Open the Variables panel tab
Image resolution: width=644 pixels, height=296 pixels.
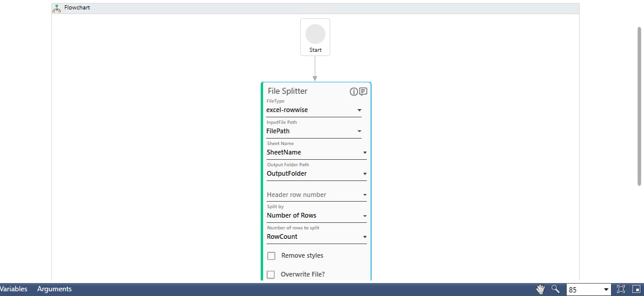(13, 289)
